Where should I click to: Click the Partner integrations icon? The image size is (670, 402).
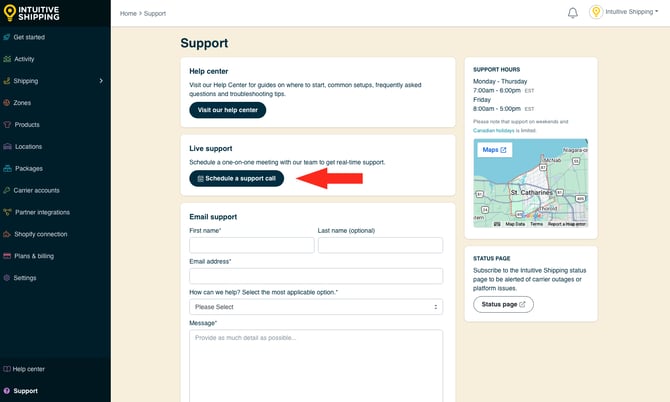[7, 212]
